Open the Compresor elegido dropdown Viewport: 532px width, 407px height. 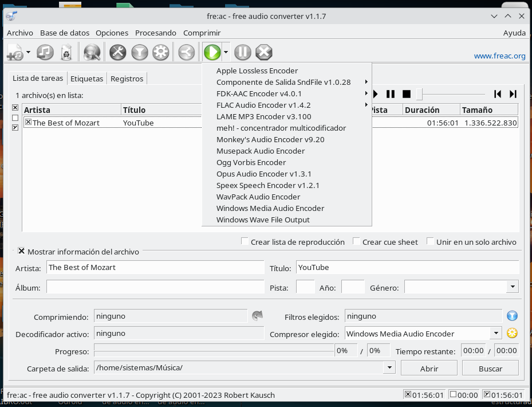[496, 333]
